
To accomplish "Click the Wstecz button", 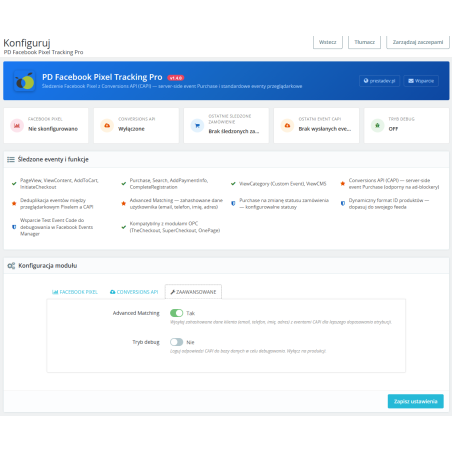I will click(328, 42).
